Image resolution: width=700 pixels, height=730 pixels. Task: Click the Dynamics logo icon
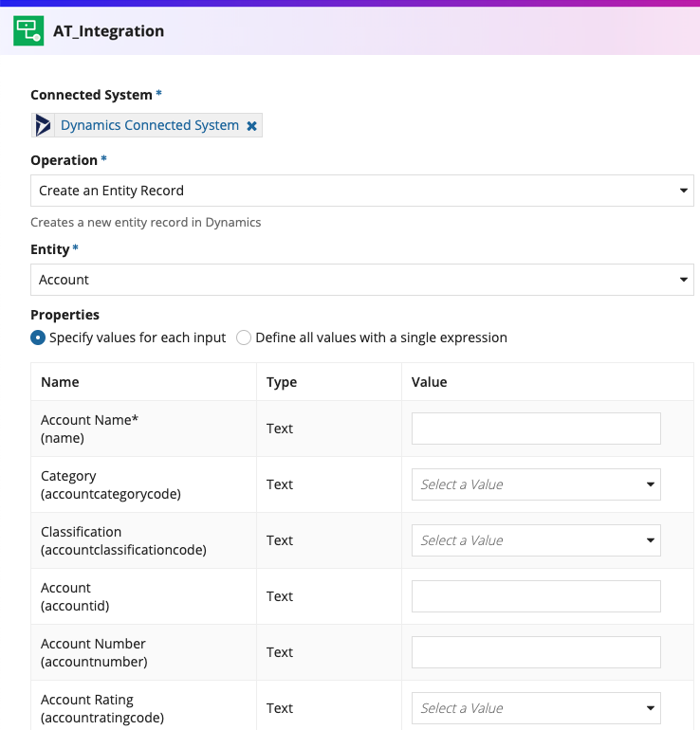click(43, 125)
